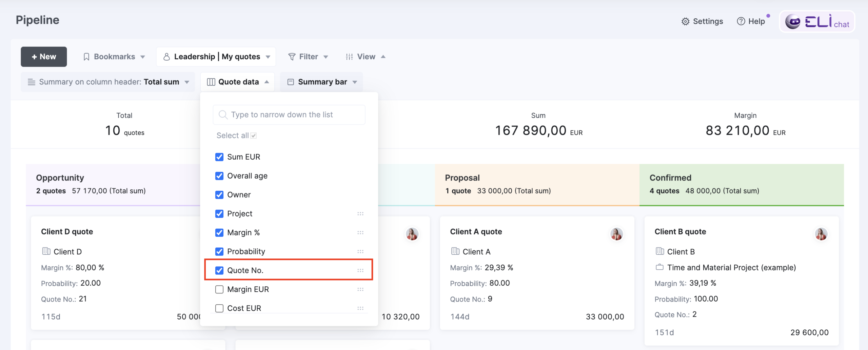Uncheck the Quote No. checkbox
Viewport: 868px width, 350px height.
(219, 270)
